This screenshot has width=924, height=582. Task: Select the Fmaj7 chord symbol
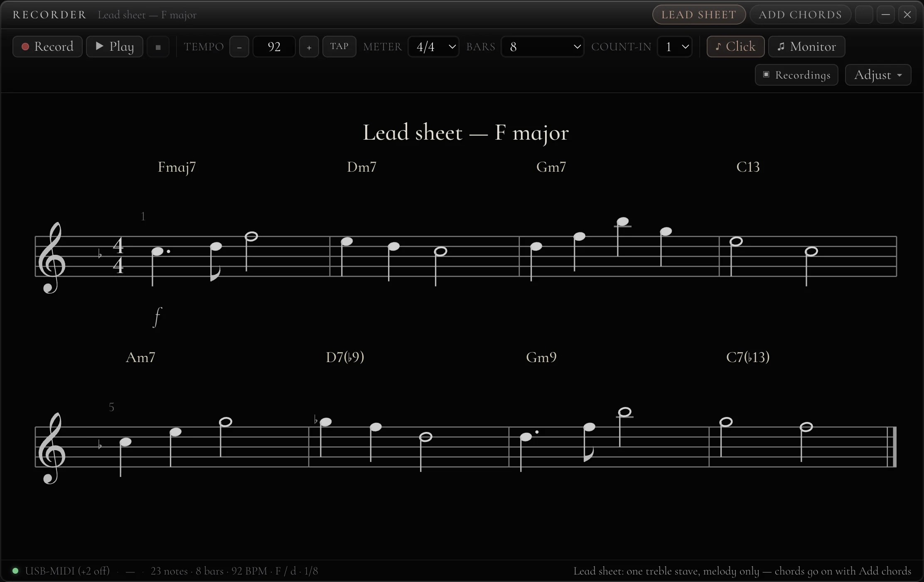[x=177, y=167]
